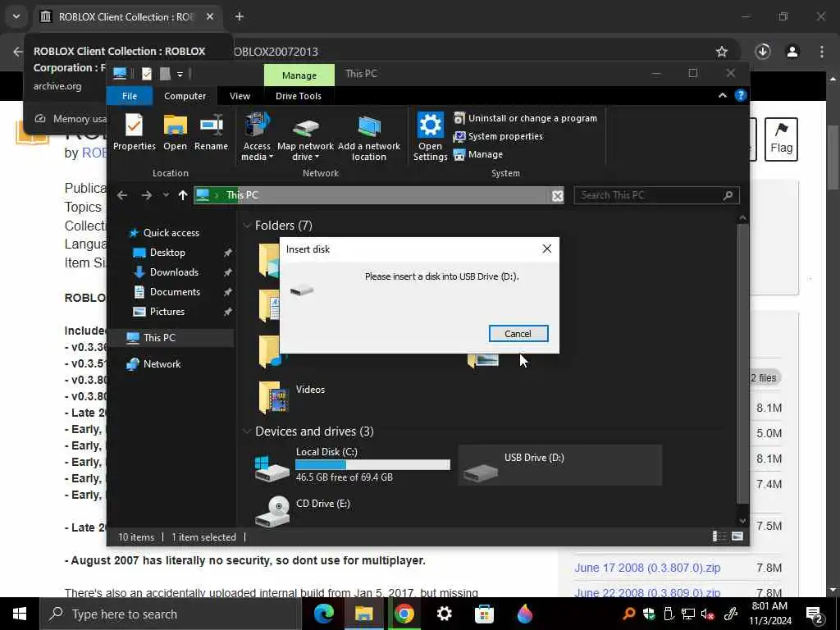The image size is (840, 630).
Task: Click the muted volume tray icon
Action: 708,614
